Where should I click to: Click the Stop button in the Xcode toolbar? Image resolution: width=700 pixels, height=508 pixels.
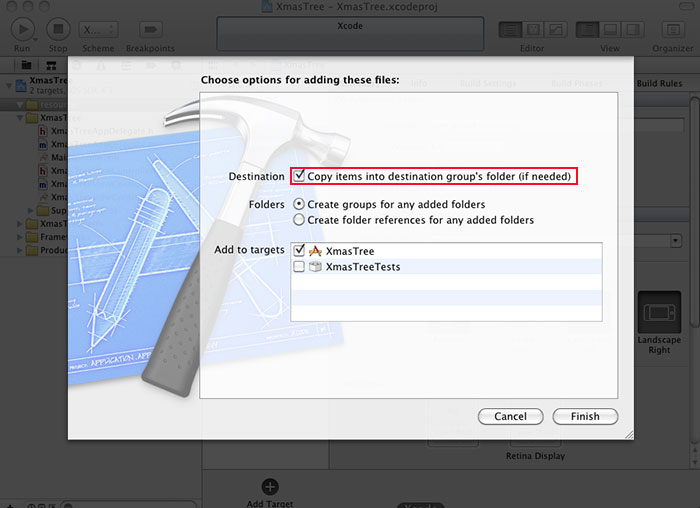coord(58,29)
